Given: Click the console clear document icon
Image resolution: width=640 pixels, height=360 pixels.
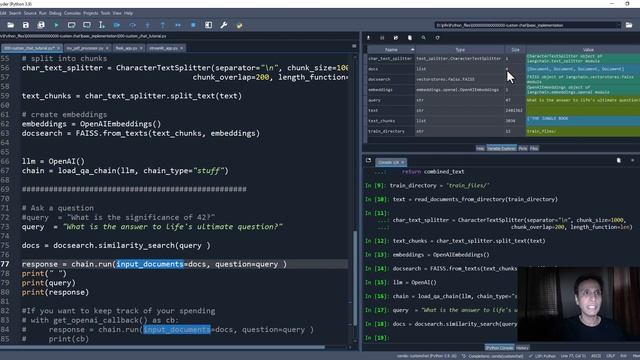Looking at the screenshot, I should click(619, 161).
